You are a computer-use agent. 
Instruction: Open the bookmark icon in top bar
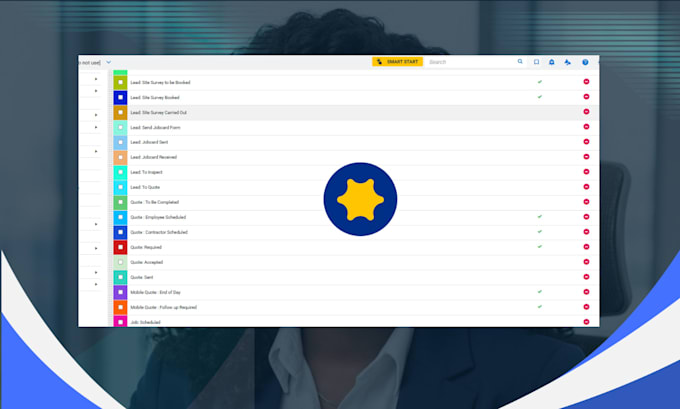pos(536,62)
